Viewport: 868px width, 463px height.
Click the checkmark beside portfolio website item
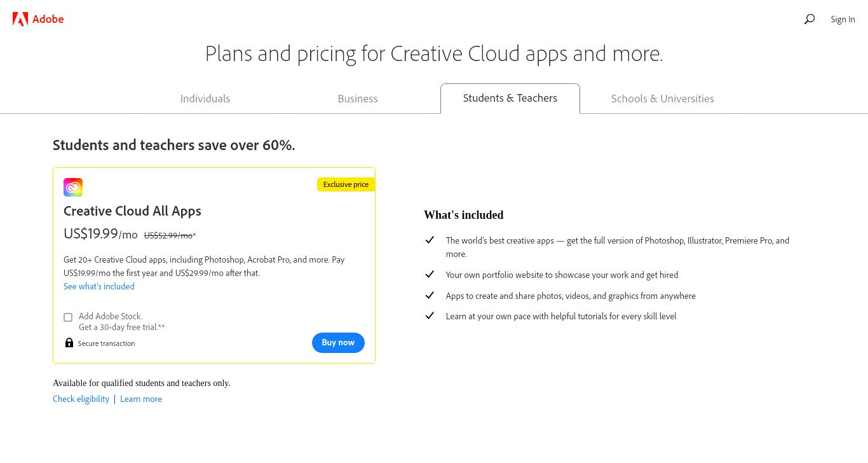pyautogui.click(x=430, y=274)
